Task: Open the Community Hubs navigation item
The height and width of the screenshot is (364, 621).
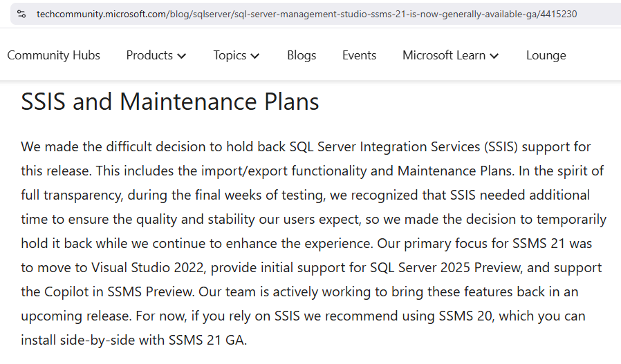Action: click(53, 55)
